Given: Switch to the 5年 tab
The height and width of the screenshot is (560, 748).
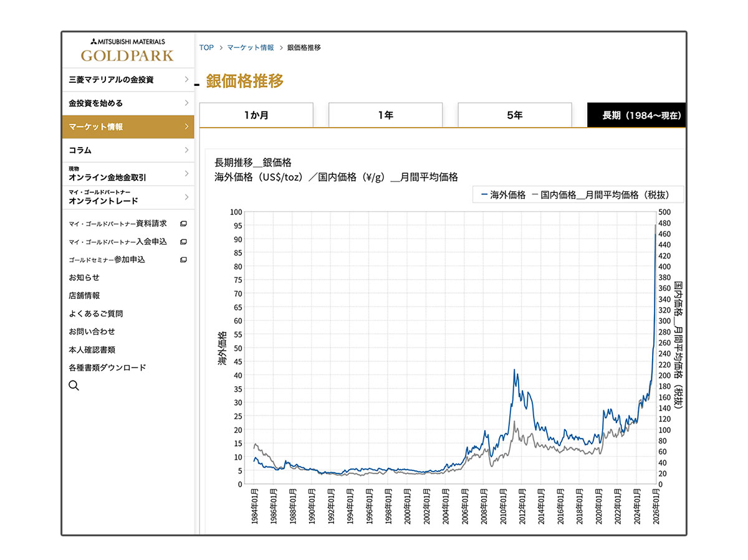Looking at the screenshot, I should [x=514, y=115].
